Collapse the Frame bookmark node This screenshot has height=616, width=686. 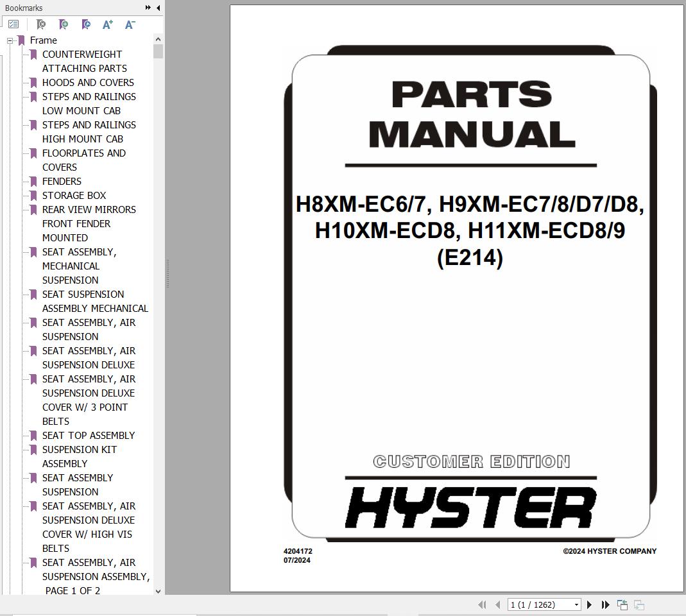(x=9, y=40)
